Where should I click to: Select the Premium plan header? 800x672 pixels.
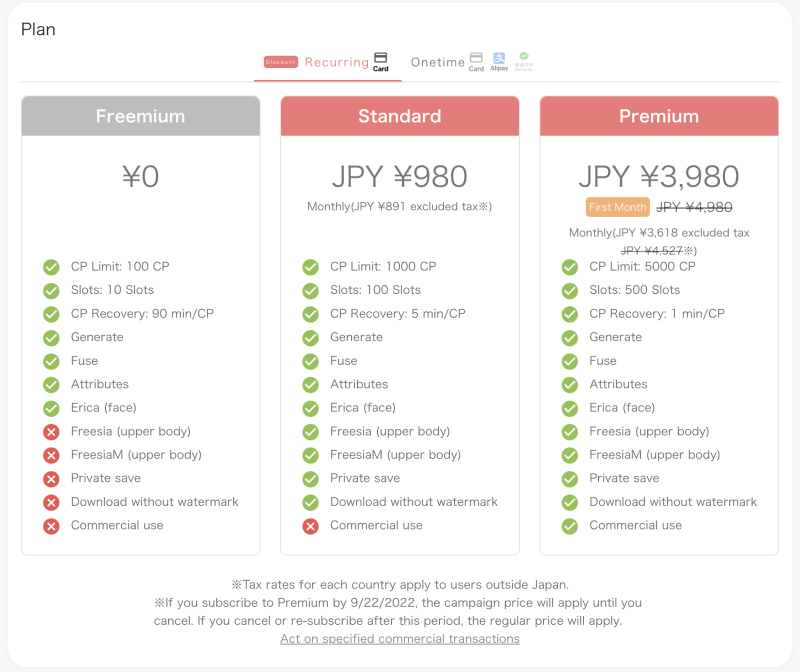point(658,116)
